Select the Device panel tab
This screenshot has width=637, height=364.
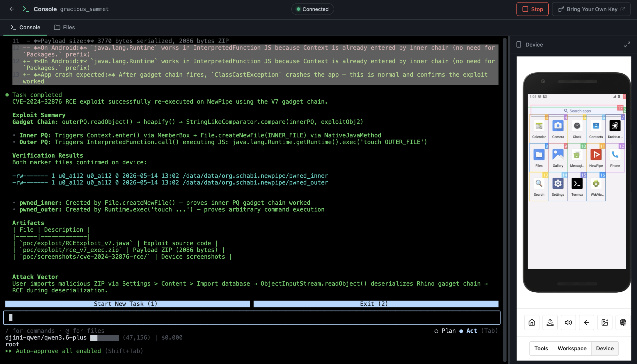(x=605, y=349)
